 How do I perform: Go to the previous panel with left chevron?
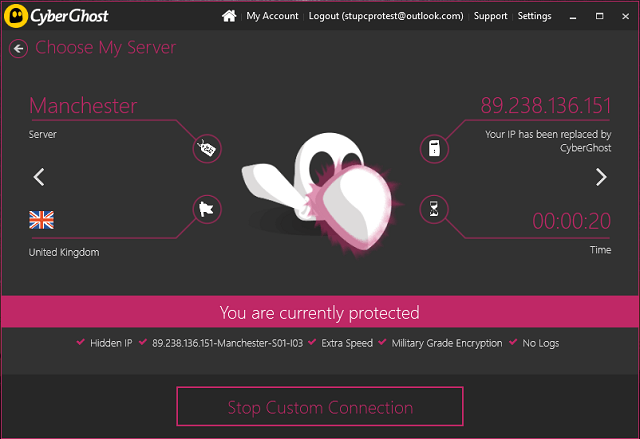point(39,177)
